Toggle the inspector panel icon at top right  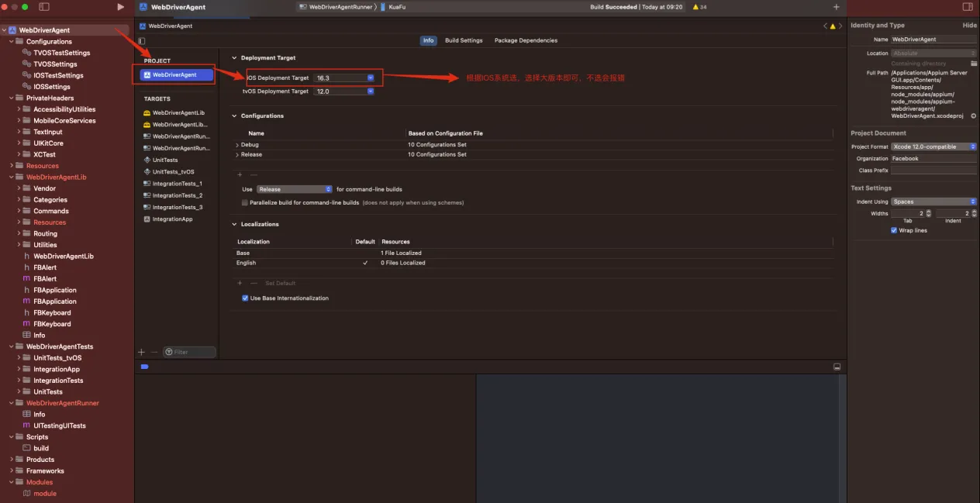point(967,7)
